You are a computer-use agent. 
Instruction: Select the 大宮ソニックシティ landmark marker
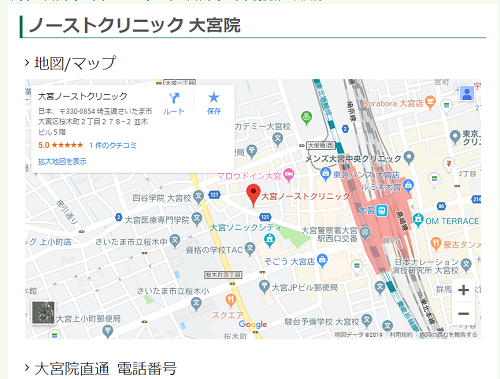pyautogui.click(x=269, y=240)
